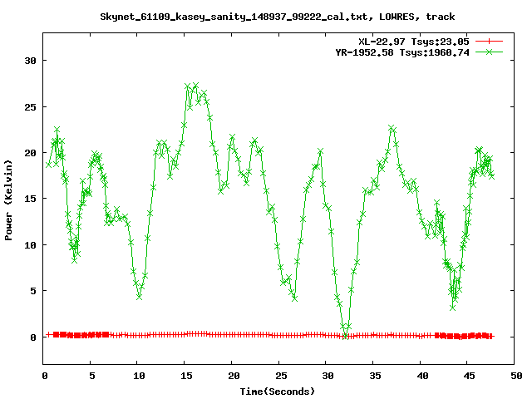Viewport: 532px width, 399px height.
Task: Click the 0 tick label on y-axis
Action: tap(33, 337)
